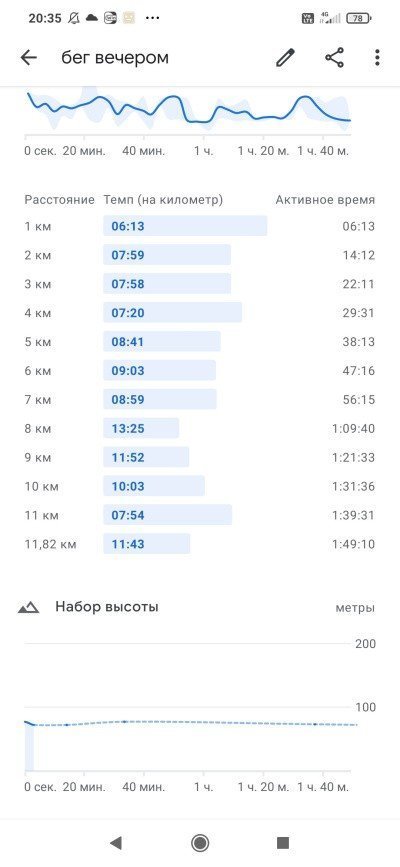Open the three-dot overflow menu
Image resolution: width=400 pixels, height=867 pixels.
point(377,58)
